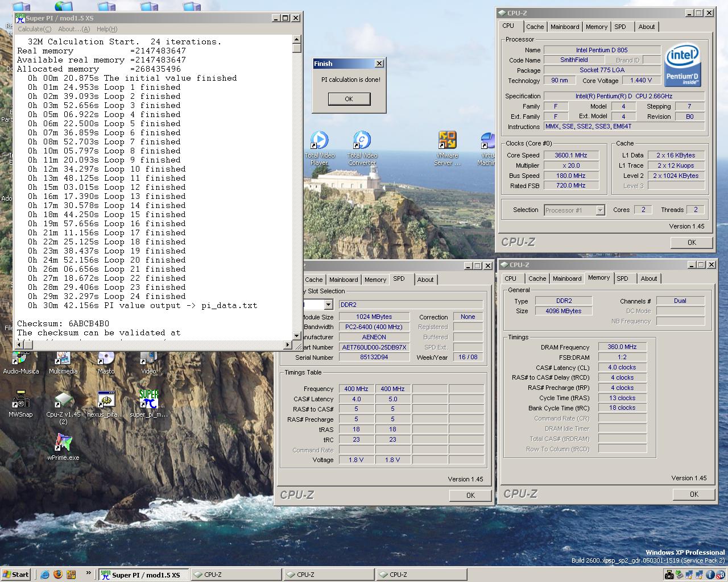Image resolution: width=728 pixels, height=582 pixels.
Task: Open the Help menu in Super PI
Action: [107, 29]
